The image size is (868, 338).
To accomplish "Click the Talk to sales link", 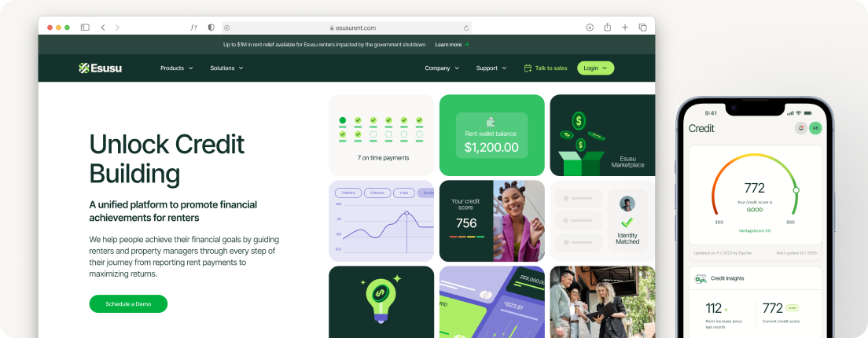I will coord(546,68).
